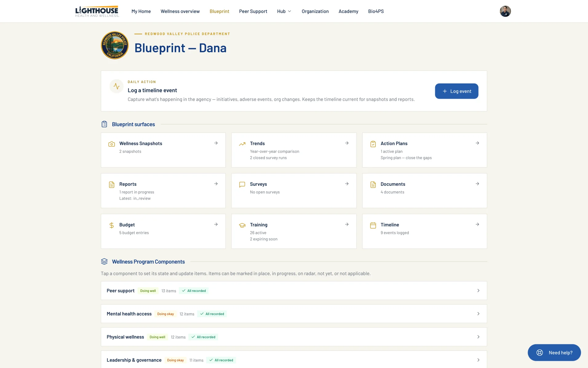588x368 pixels.
Task: Click Physical wellness All recorded badge
Action: click(203, 337)
